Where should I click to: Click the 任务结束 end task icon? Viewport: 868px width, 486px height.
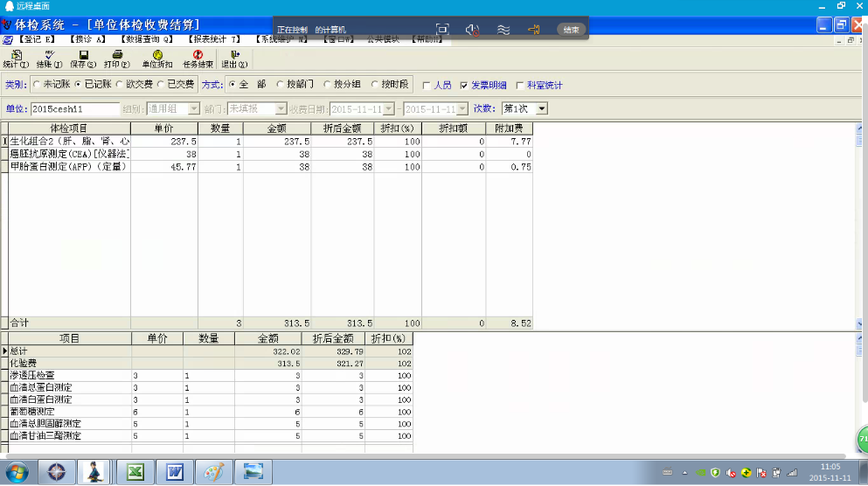tap(198, 59)
